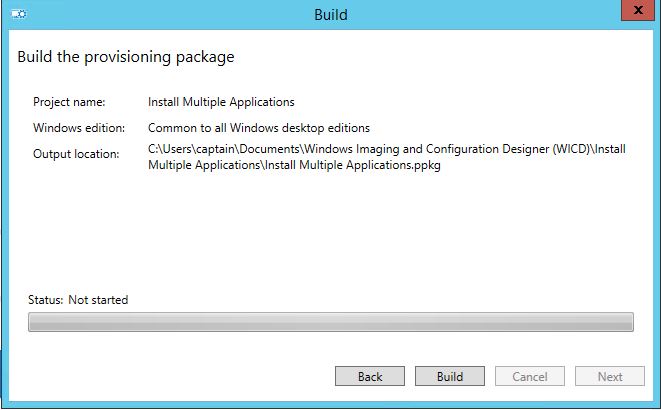The image size is (661, 410).
Task: Select the "Output location:" label
Action: click(76, 154)
